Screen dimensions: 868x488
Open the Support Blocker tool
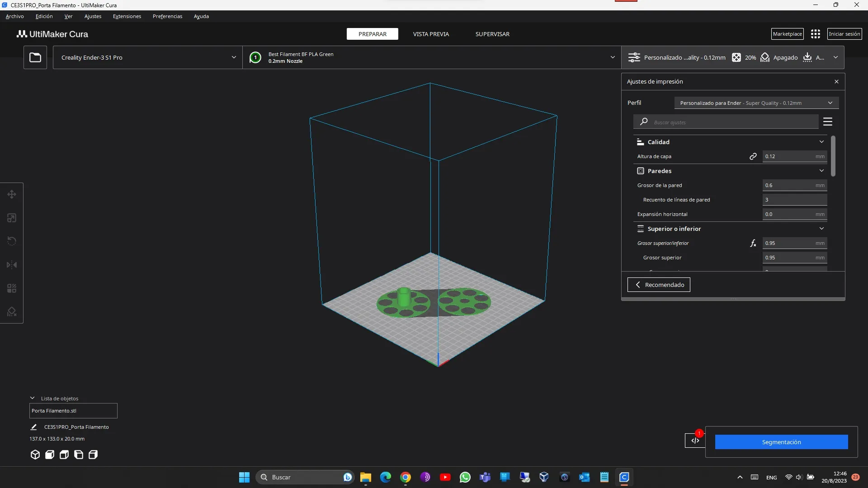11,312
